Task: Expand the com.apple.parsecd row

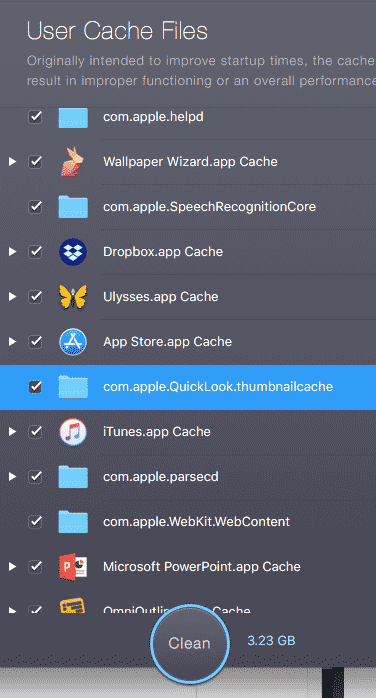Action: [x=12, y=476]
